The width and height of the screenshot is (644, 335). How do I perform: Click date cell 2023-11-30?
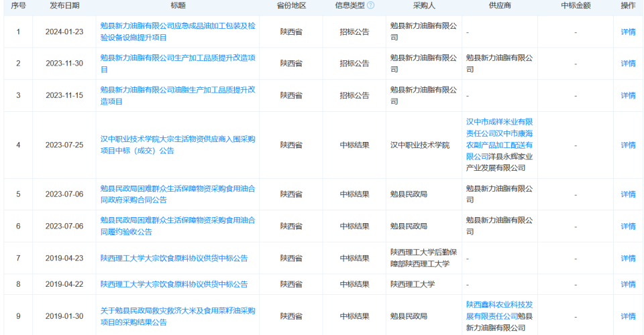click(x=64, y=63)
